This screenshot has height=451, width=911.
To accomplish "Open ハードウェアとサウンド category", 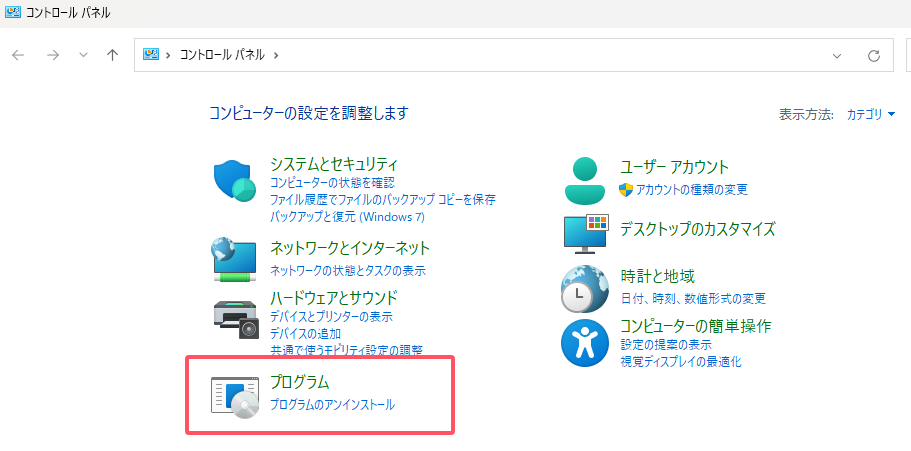I will pyautogui.click(x=334, y=298).
